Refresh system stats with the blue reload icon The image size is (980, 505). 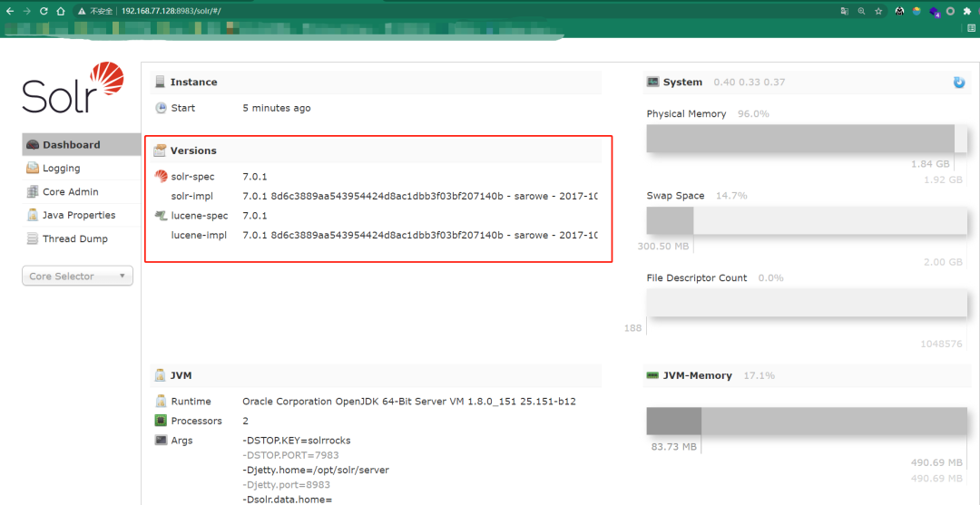pyautogui.click(x=959, y=83)
